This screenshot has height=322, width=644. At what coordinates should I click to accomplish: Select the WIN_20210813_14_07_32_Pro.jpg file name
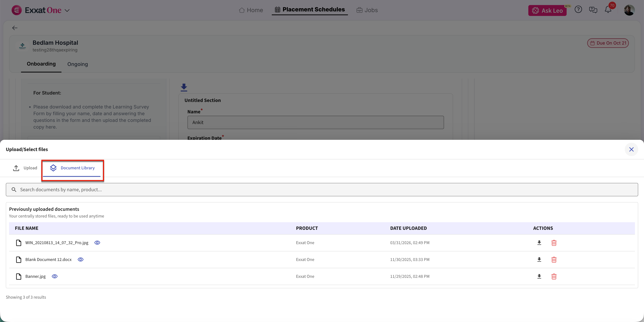pos(57,242)
